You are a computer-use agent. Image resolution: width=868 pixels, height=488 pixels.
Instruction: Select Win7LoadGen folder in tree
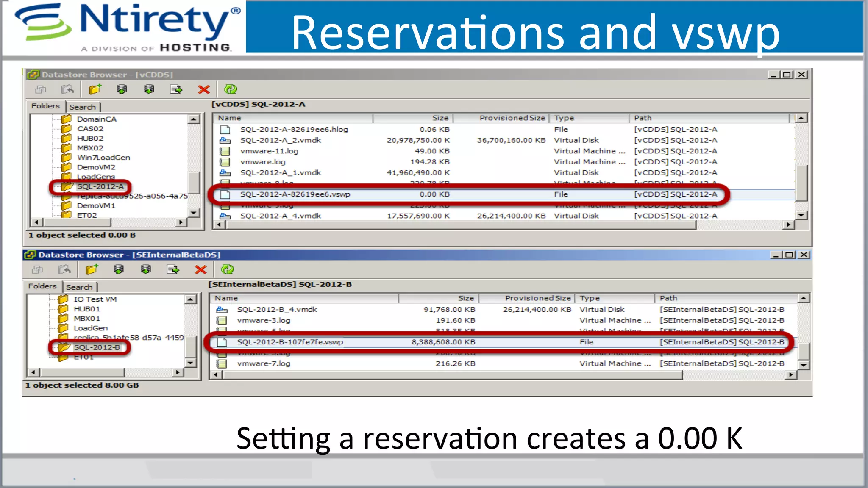click(x=103, y=158)
